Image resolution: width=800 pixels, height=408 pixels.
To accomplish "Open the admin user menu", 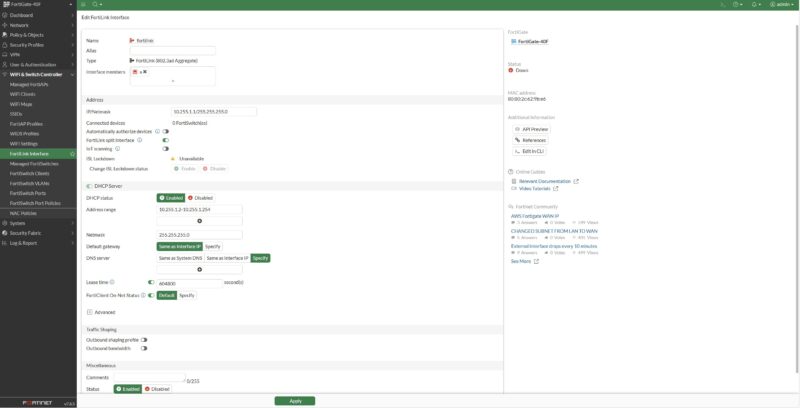I will point(783,5).
